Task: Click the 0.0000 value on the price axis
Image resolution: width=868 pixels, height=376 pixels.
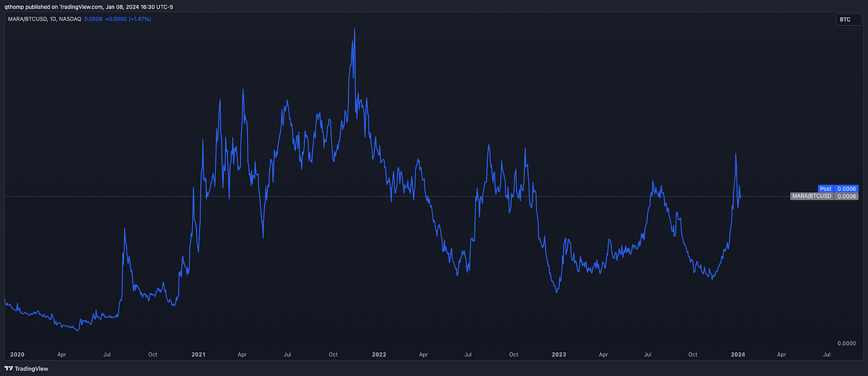Action: click(846, 342)
